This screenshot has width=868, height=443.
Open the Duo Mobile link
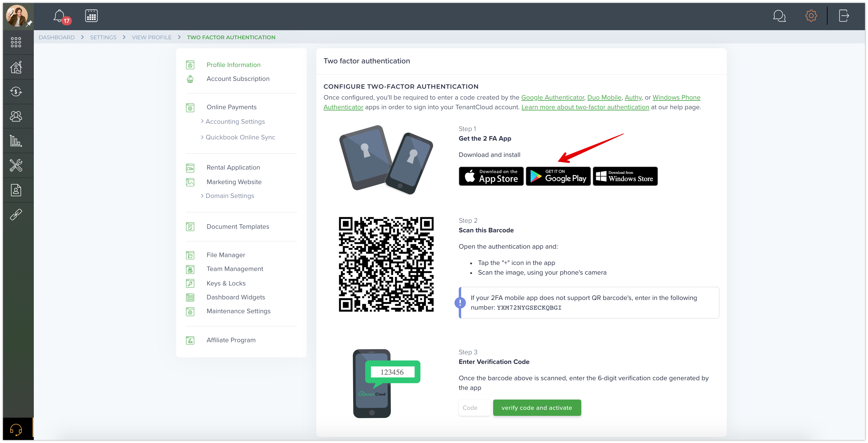tap(604, 97)
